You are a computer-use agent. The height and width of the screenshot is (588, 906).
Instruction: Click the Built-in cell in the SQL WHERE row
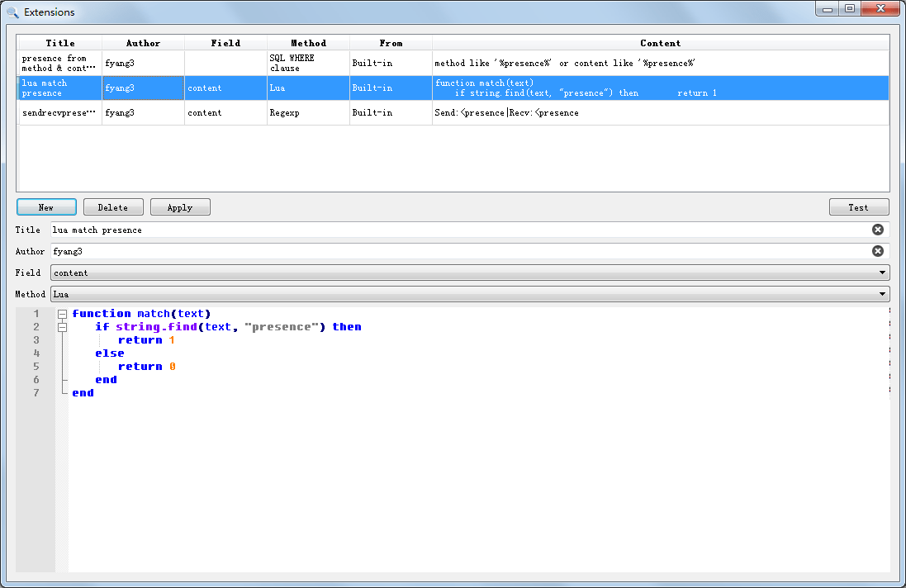coord(391,63)
